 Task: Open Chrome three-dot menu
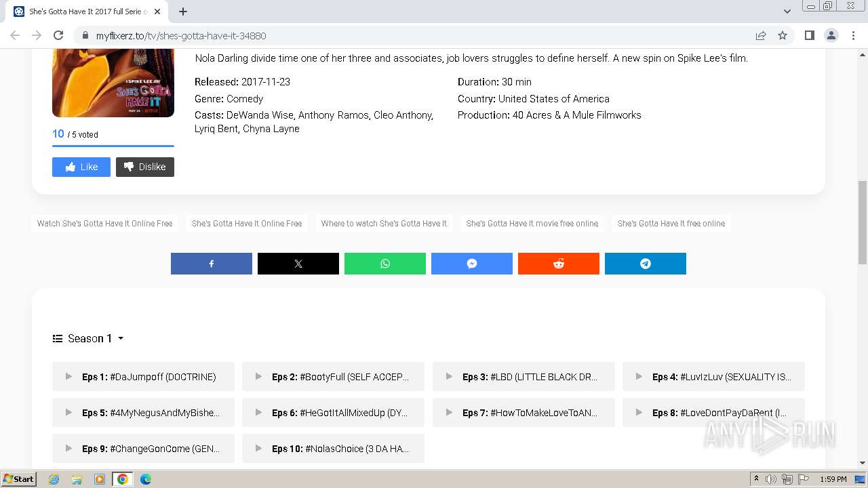[853, 35]
